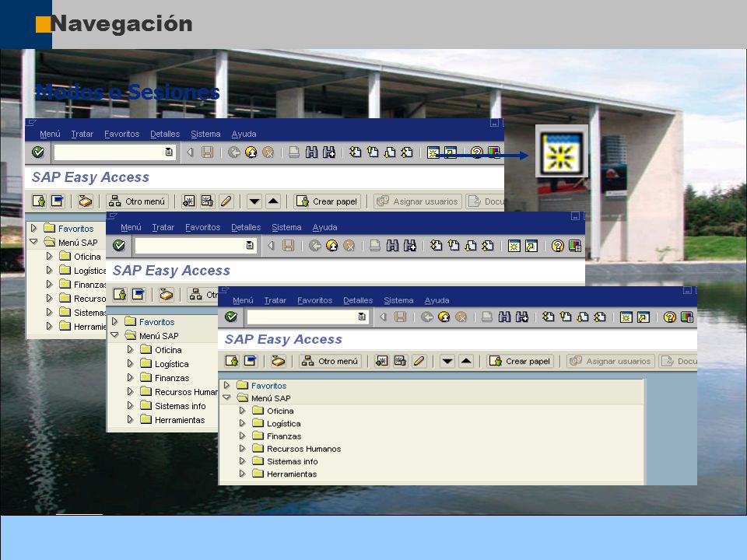Open Menú menu in front window
This screenshot has width=747, height=560.
pyautogui.click(x=243, y=300)
